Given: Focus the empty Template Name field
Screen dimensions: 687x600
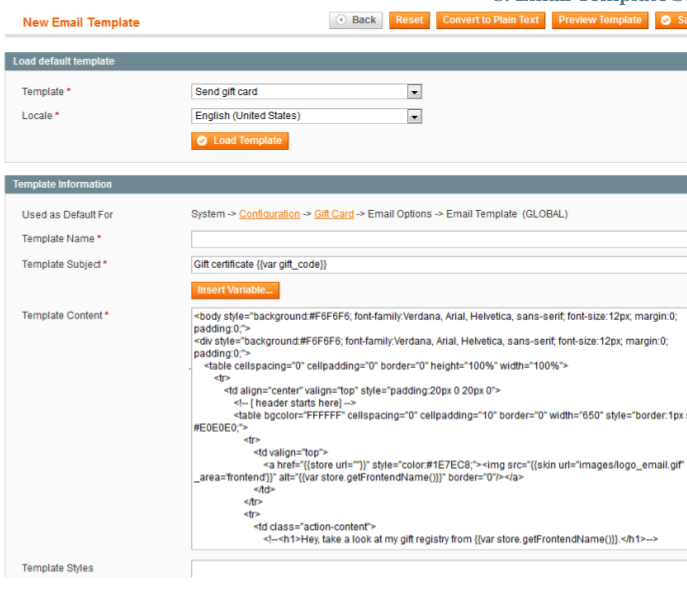Looking at the screenshot, I should pos(438,239).
